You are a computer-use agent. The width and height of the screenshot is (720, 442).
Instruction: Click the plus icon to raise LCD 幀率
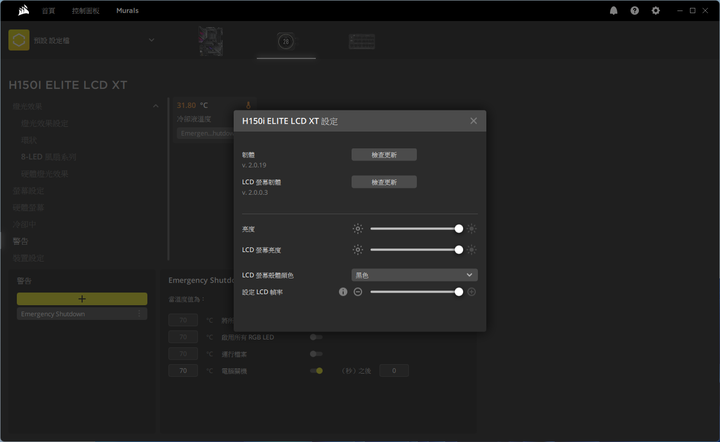[x=472, y=292]
